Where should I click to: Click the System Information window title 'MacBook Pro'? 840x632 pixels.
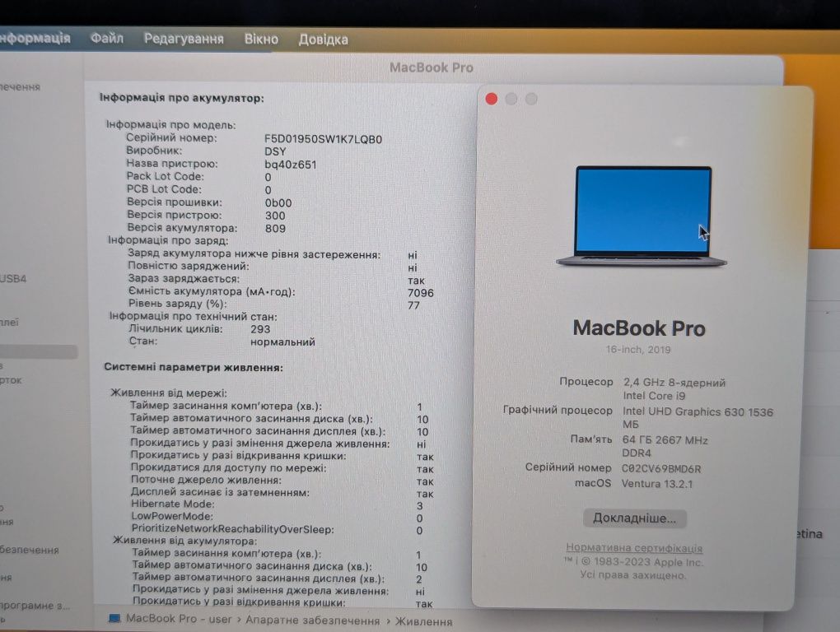pos(432,67)
